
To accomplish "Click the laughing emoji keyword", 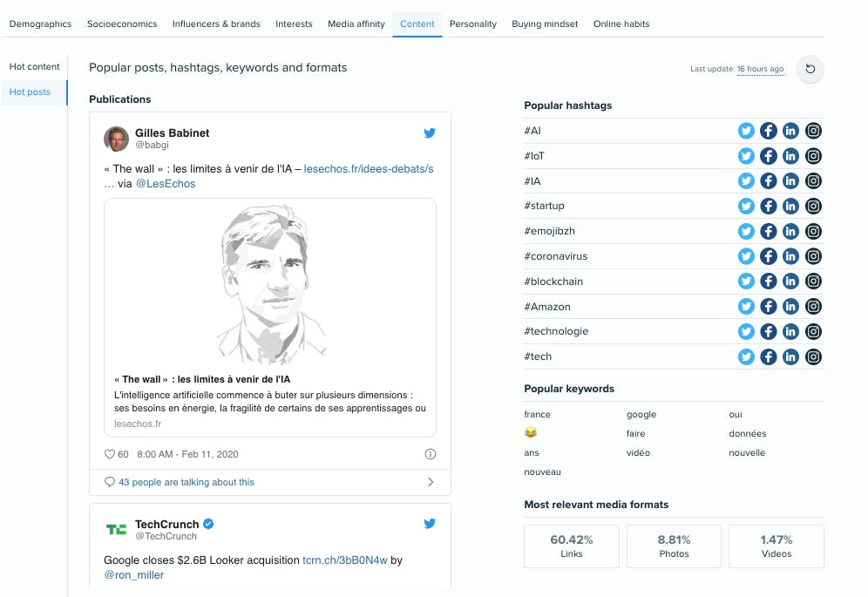I will tap(531, 432).
